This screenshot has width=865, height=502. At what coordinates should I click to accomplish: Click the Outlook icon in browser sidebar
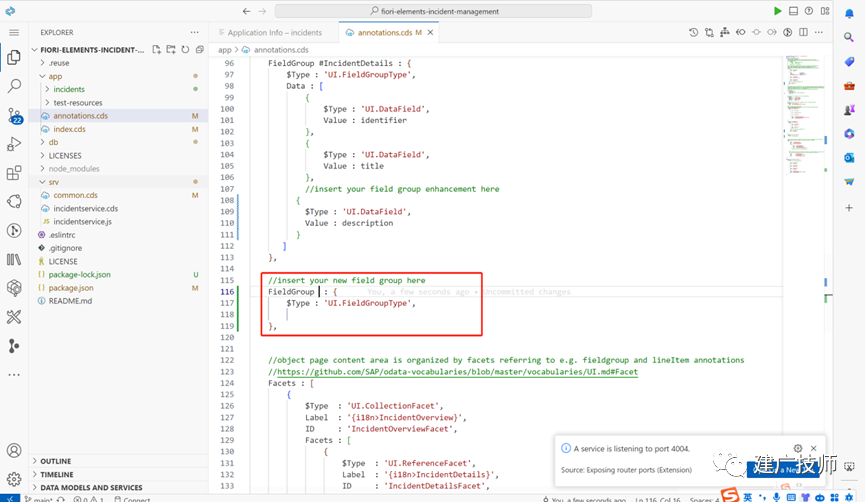(x=849, y=158)
